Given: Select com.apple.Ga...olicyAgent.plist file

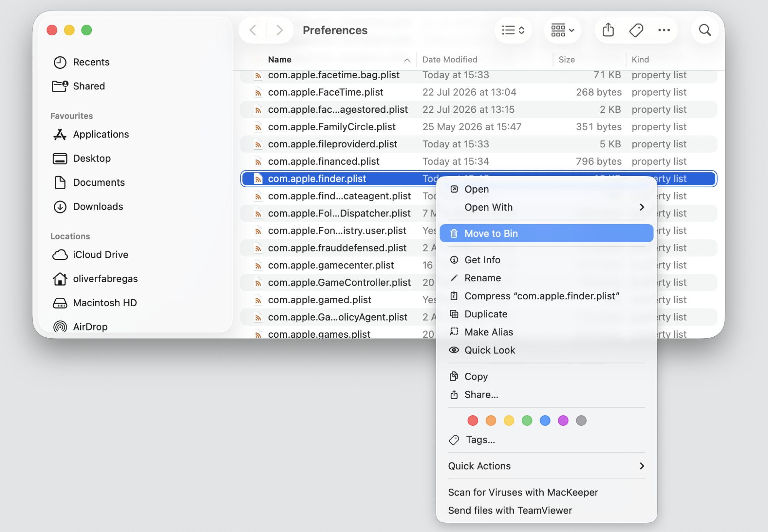Looking at the screenshot, I should (338, 317).
